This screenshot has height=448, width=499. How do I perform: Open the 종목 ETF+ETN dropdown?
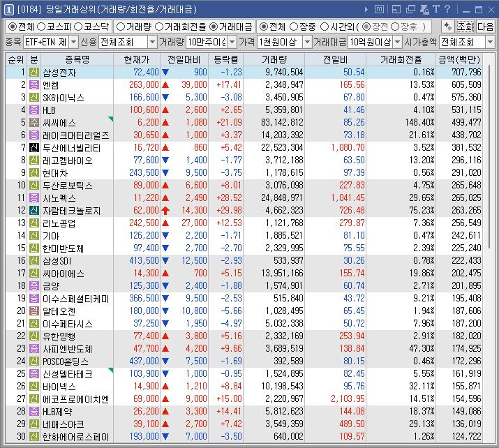pyautogui.click(x=74, y=42)
